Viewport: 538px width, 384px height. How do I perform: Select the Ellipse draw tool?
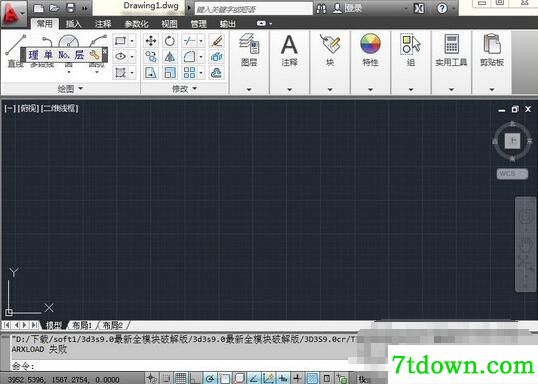coord(120,56)
